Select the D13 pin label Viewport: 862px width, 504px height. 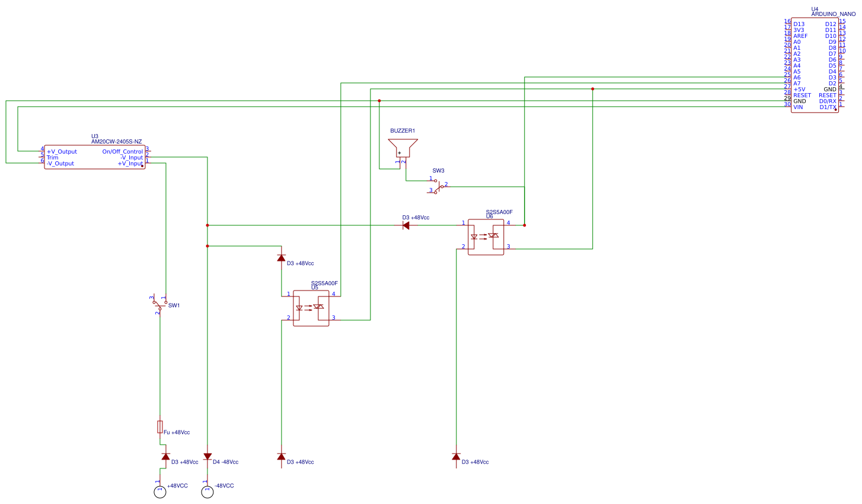799,24
